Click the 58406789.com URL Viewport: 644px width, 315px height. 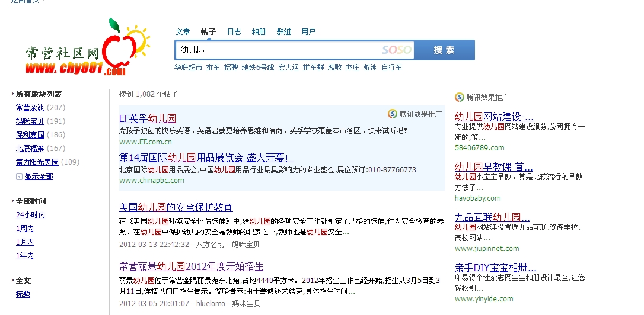point(479,147)
